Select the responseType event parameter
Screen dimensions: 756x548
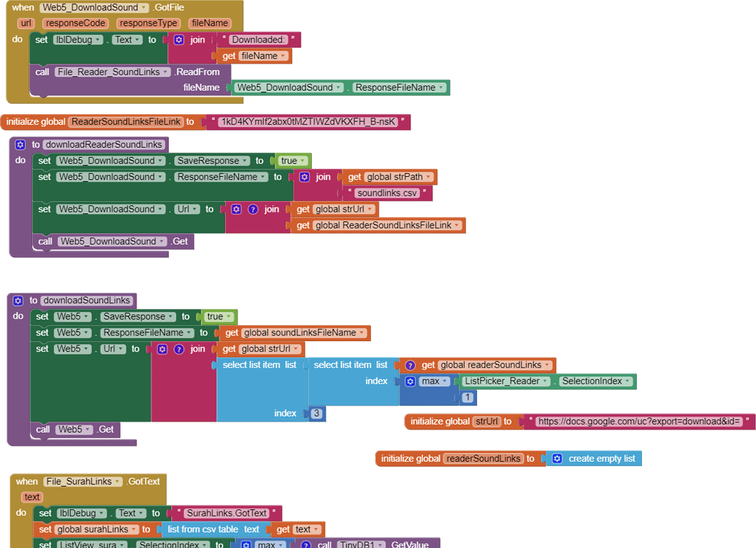148,23
